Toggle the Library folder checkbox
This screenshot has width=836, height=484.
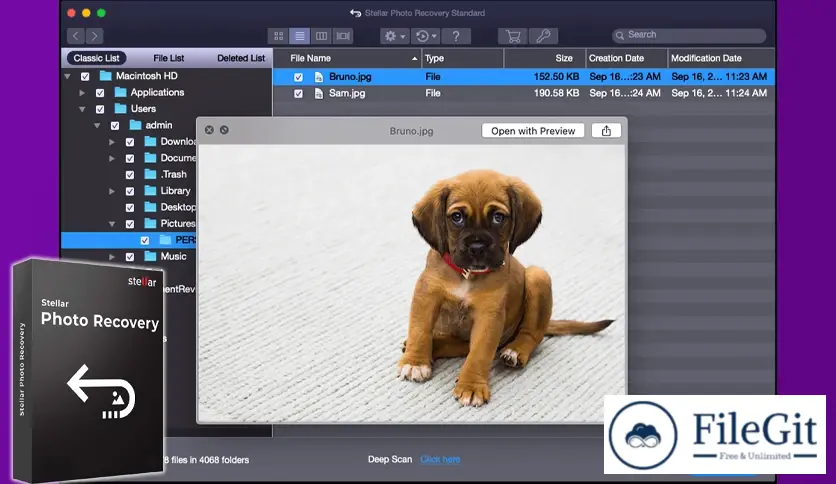coord(130,191)
